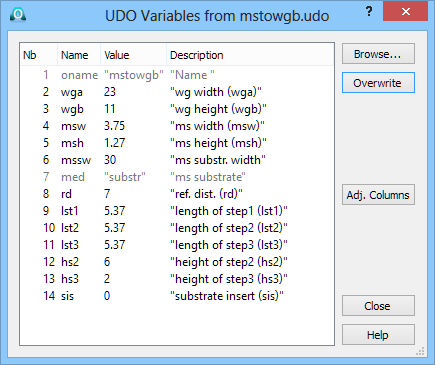
Task: Click description "wg width (wga)"
Action: coord(216,92)
